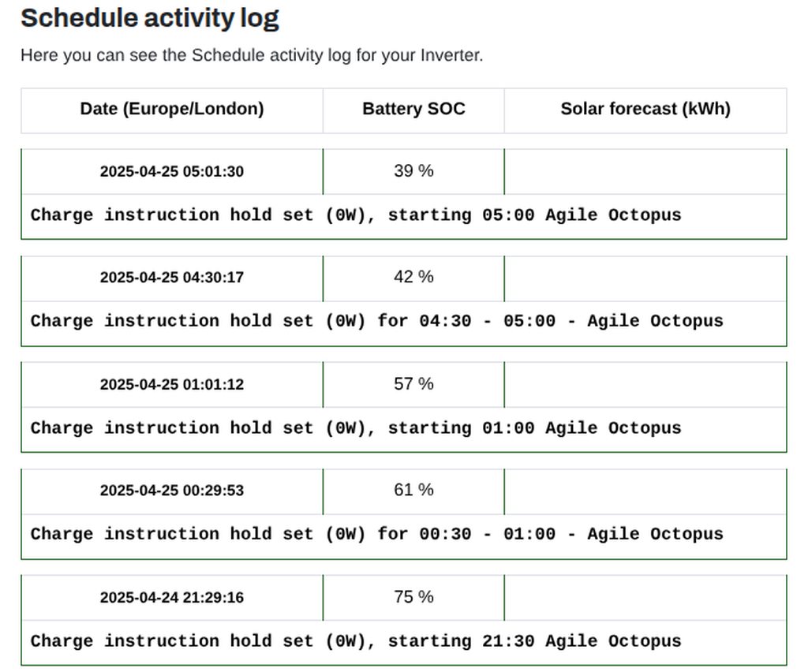Select the 2025-04-25 04:30:17 date cell
Viewport: 808px width, 672px height.
pos(172,278)
